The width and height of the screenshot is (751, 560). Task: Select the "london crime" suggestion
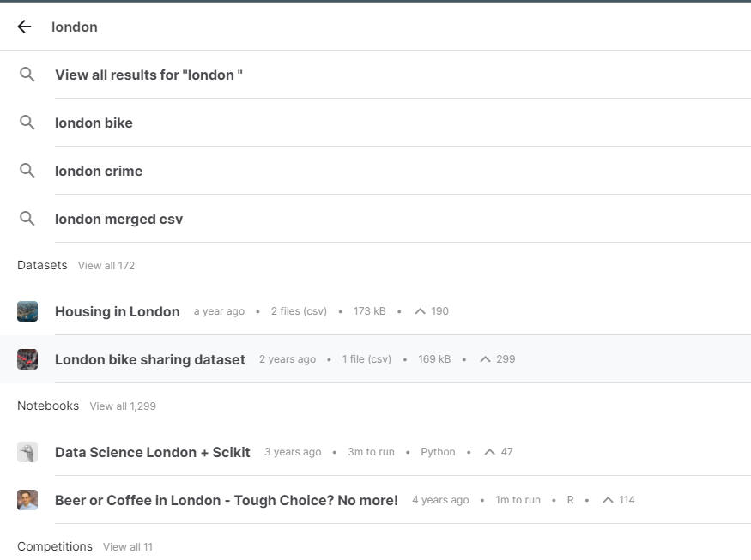(99, 171)
